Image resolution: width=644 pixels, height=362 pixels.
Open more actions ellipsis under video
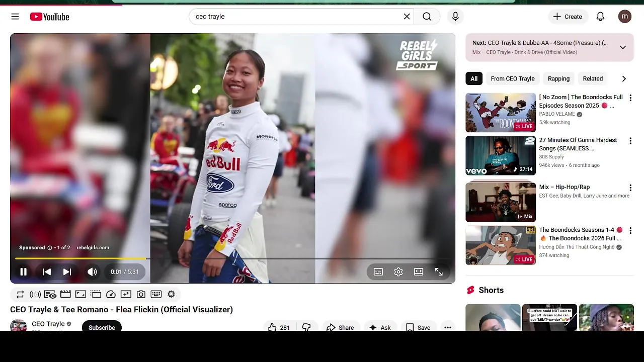[x=447, y=327]
